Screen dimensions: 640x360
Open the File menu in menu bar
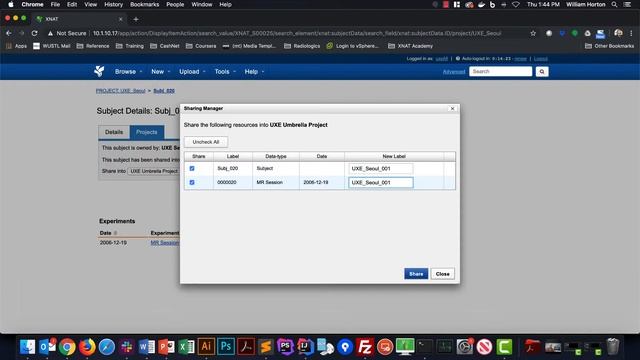point(55,4)
